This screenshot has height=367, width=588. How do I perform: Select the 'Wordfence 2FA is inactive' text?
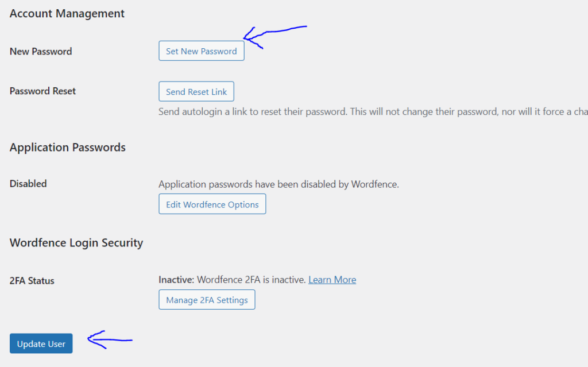tap(252, 280)
